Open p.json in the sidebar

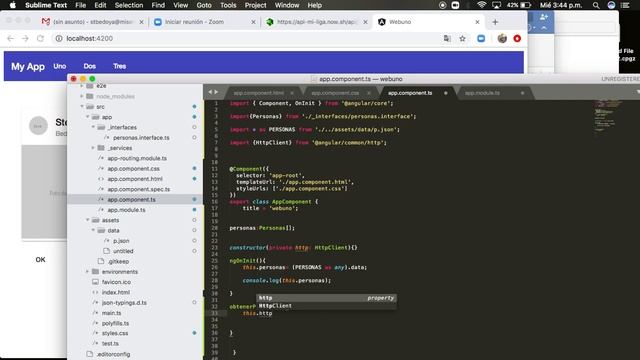pyautogui.click(x=121, y=241)
